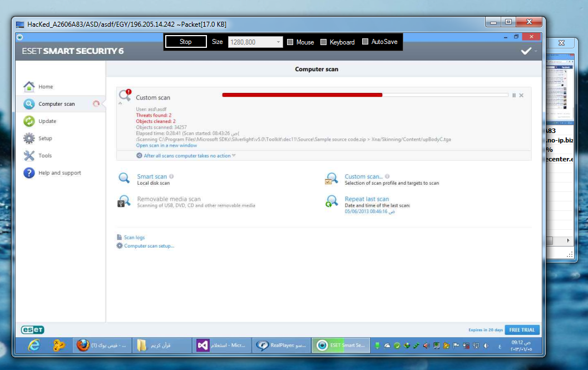
Task: Click the red scan progress bar
Action: [x=302, y=95]
